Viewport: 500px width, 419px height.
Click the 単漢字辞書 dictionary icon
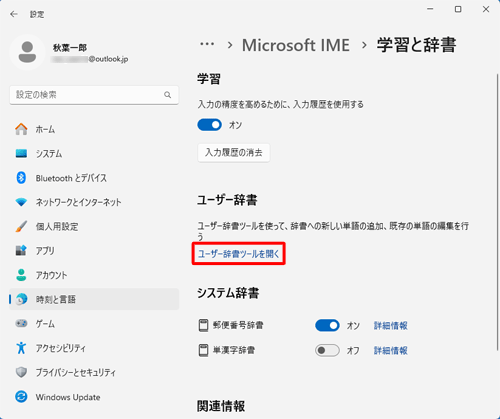(x=203, y=350)
